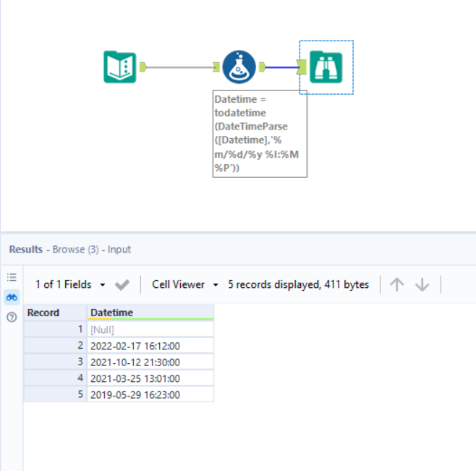Click the Browse tool input anchor
This screenshot has width=476, height=471.
point(302,67)
